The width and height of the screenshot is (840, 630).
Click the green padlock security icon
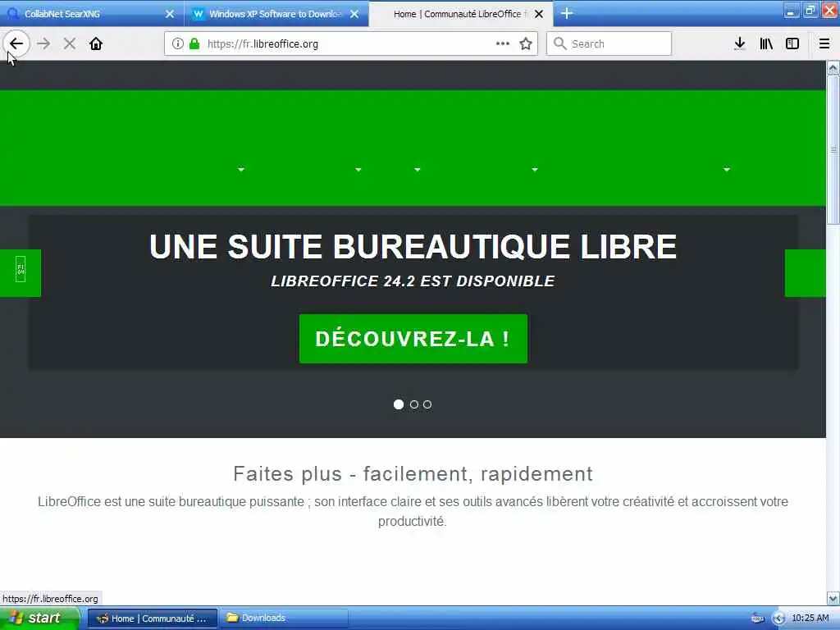194,43
